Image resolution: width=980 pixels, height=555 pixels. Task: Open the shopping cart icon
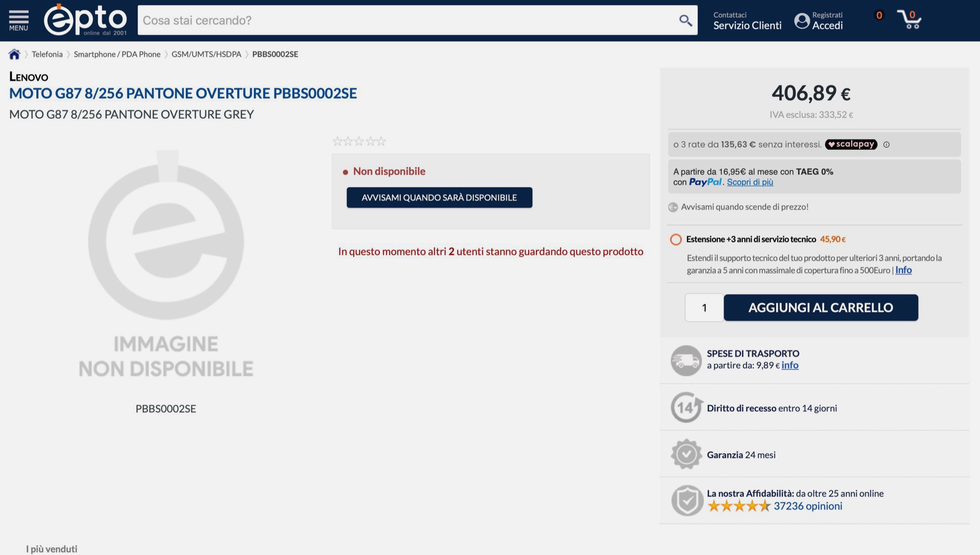tap(909, 20)
